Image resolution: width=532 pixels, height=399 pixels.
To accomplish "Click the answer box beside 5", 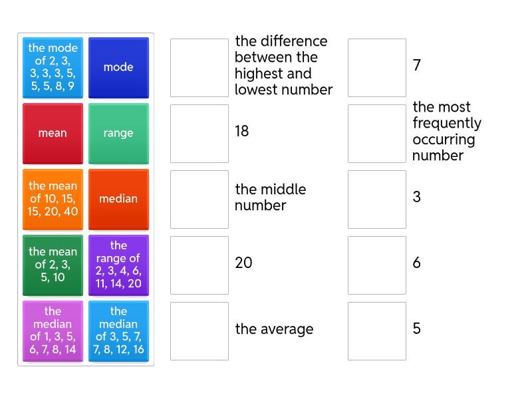I will (377, 331).
